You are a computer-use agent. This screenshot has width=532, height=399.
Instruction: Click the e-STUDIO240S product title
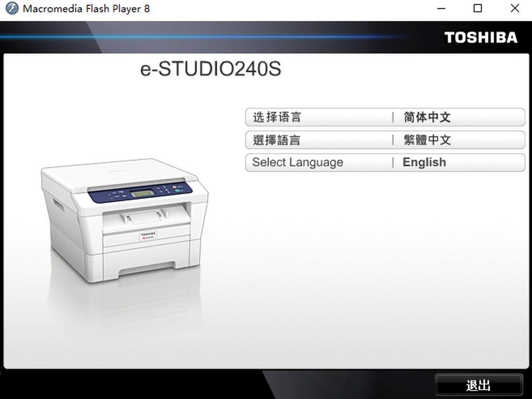click(x=211, y=69)
